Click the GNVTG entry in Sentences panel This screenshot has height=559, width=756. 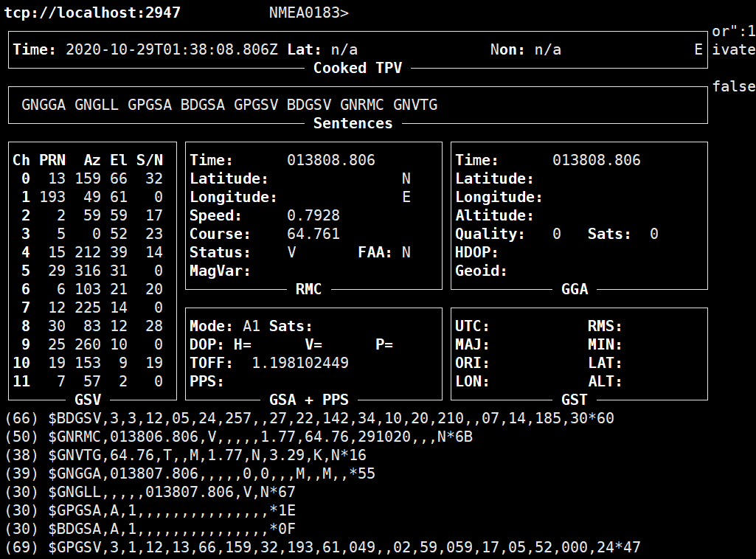click(413, 105)
